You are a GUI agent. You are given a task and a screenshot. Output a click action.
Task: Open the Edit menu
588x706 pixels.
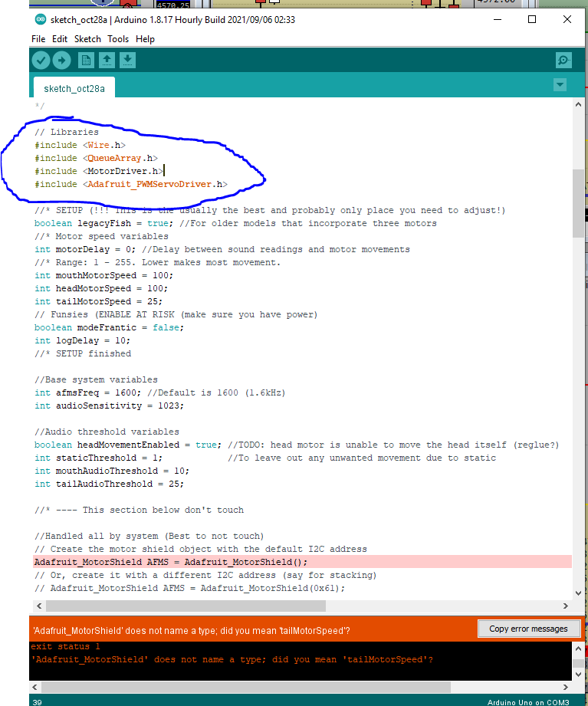[60, 39]
